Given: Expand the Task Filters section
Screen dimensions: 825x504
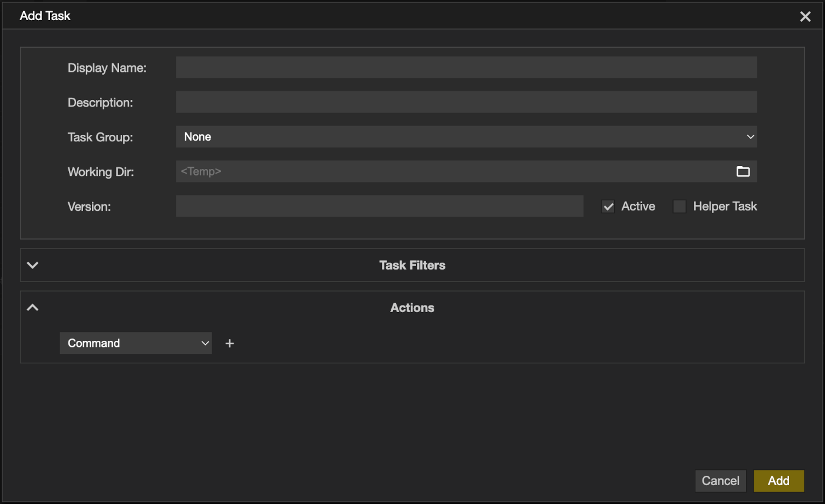Looking at the screenshot, I should point(33,265).
